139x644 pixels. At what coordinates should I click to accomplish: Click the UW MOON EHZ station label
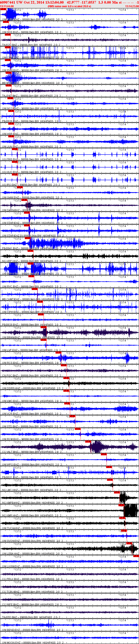click(11, 643)
